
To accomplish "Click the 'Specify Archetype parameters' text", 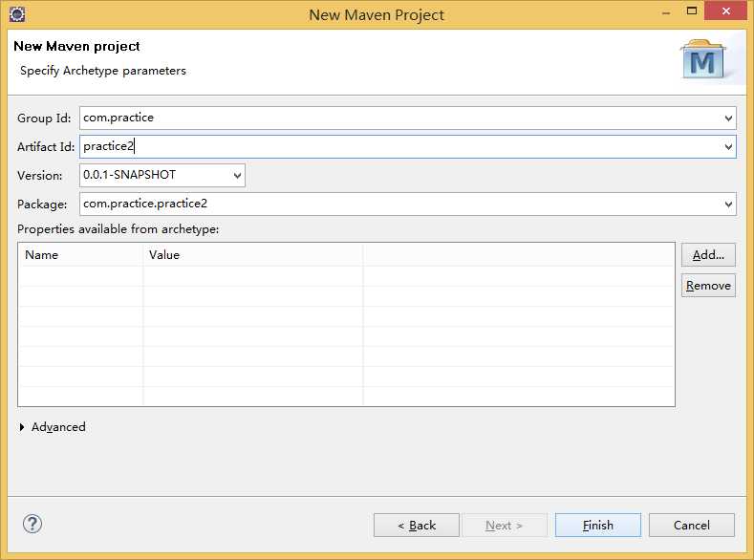I will (103, 71).
